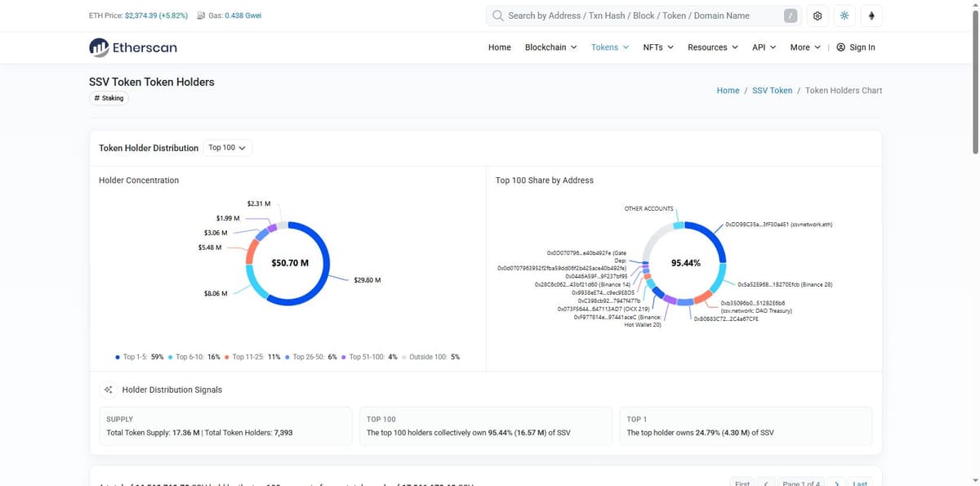Go to the Home menu item
980x486 pixels.
click(x=499, y=47)
